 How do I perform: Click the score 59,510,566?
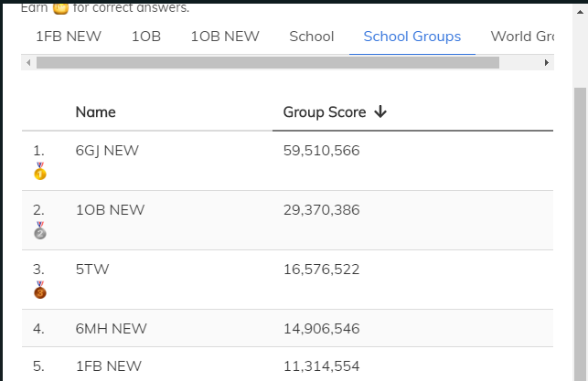tap(321, 151)
